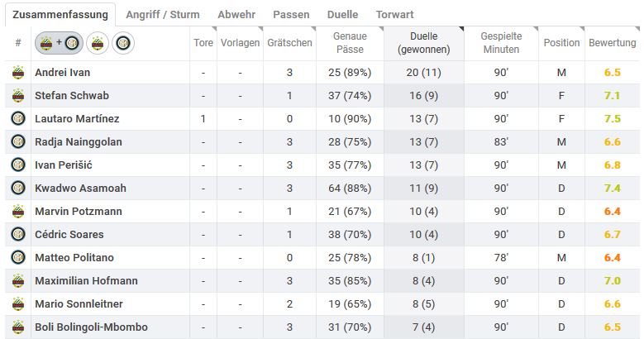Sort table by Bewertung column
Viewport: 644px width, 339px height.
click(x=612, y=43)
